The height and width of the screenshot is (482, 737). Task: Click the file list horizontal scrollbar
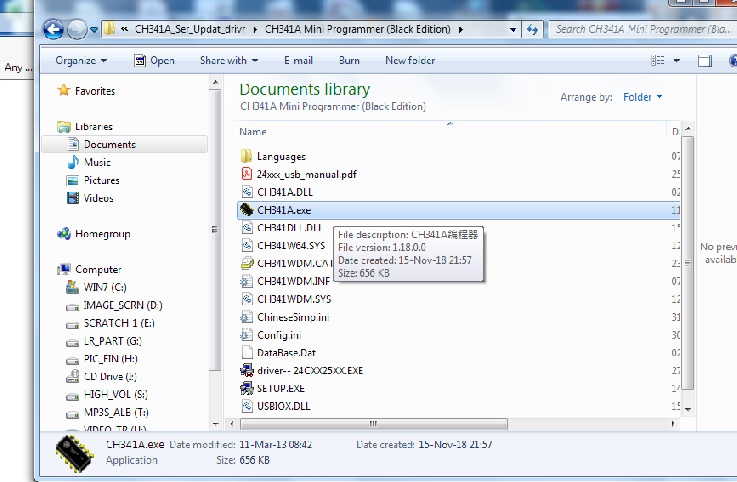pos(374,424)
